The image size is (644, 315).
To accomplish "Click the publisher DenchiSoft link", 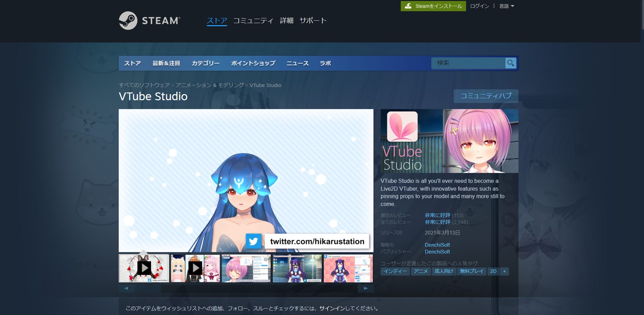I will pos(437,252).
